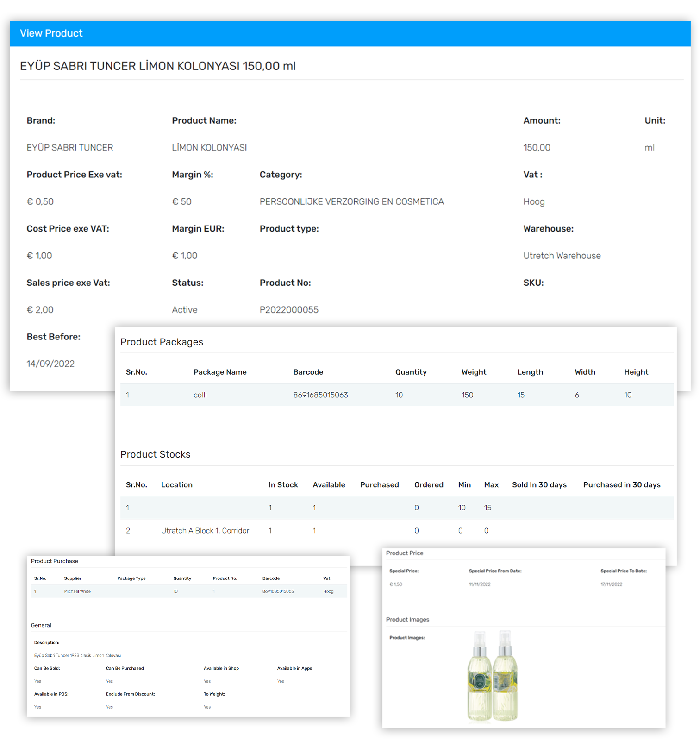This screenshot has width=700, height=741.
Task: Open the kolonya bottles product image
Action: [492, 676]
